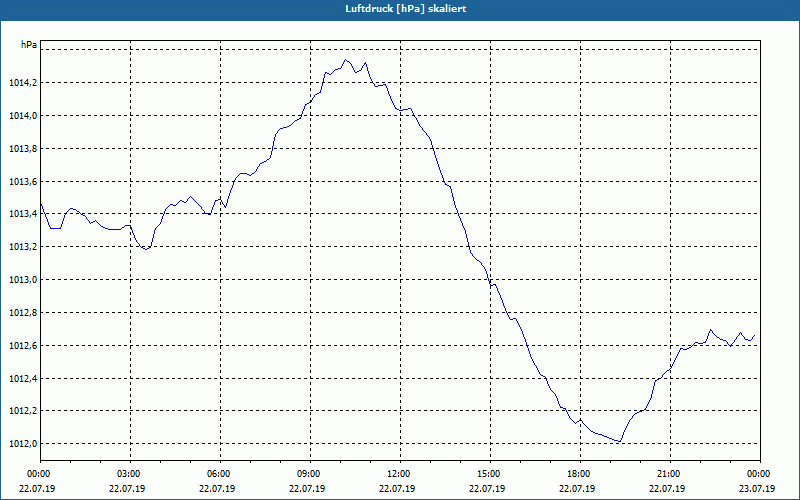Select the 22.07.19 date under 09:00

pyautogui.click(x=307, y=489)
